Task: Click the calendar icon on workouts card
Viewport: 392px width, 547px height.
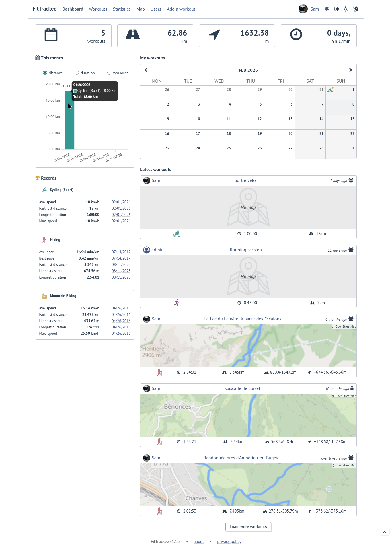Action: tap(51, 34)
